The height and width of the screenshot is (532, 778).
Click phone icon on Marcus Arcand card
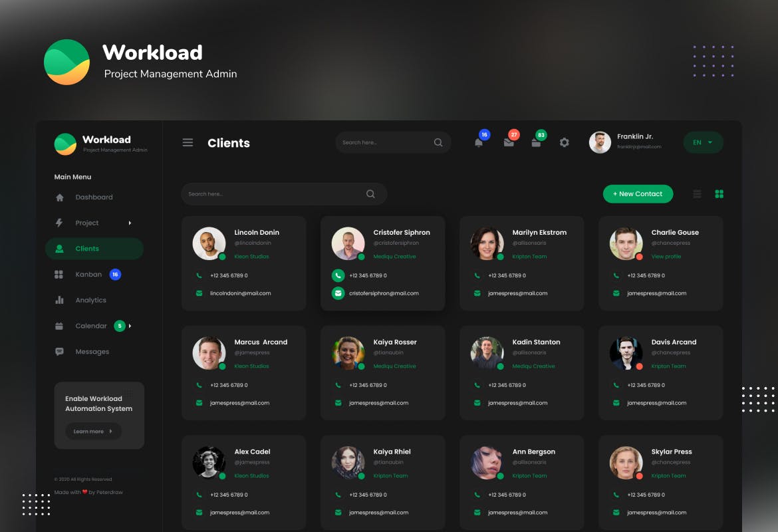point(199,385)
